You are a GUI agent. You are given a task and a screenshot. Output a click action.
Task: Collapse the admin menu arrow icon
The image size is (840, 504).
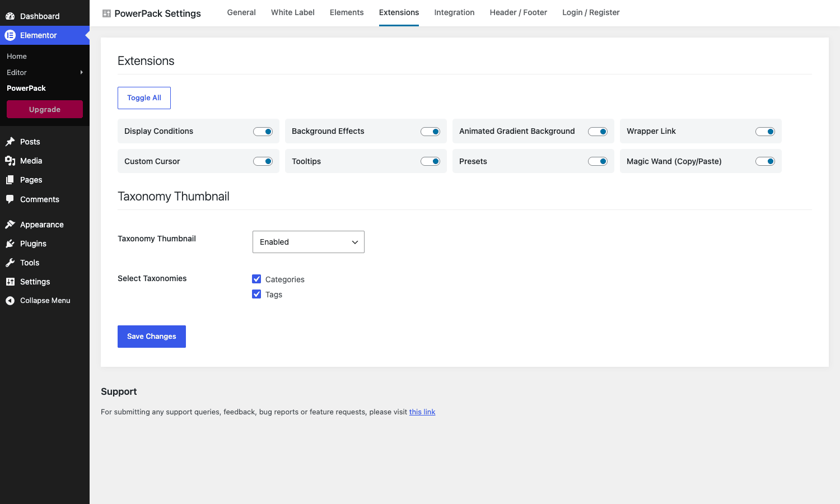coord(10,301)
